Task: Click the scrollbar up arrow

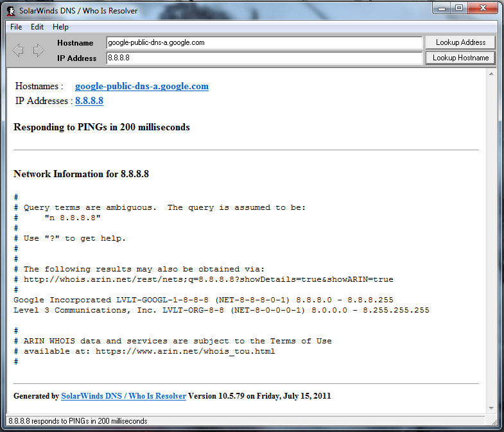Action: (x=491, y=74)
